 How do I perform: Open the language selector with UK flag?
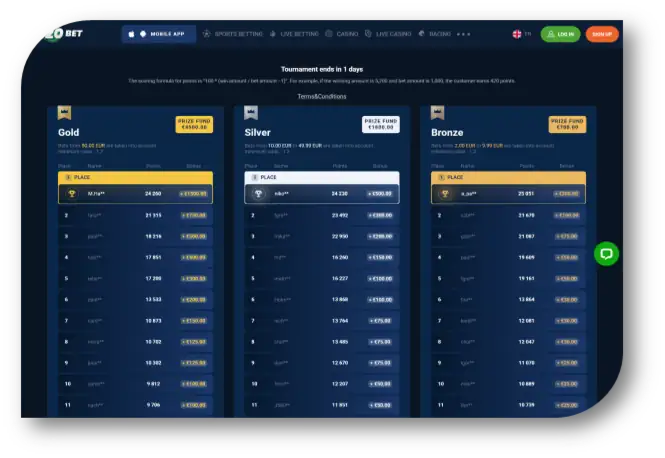521,34
